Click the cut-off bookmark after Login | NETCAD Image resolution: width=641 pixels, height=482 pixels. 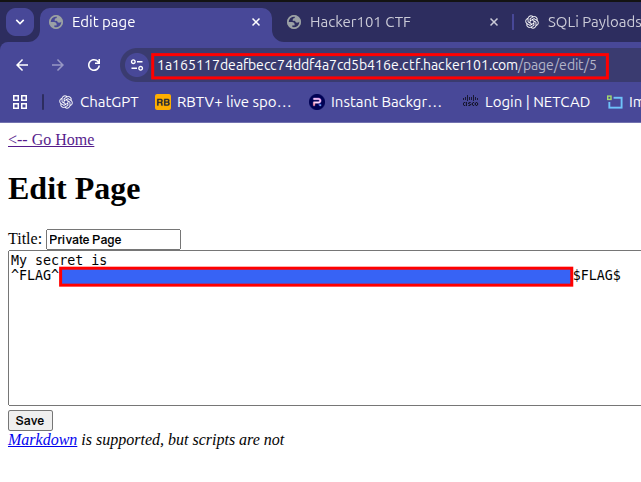click(623, 102)
